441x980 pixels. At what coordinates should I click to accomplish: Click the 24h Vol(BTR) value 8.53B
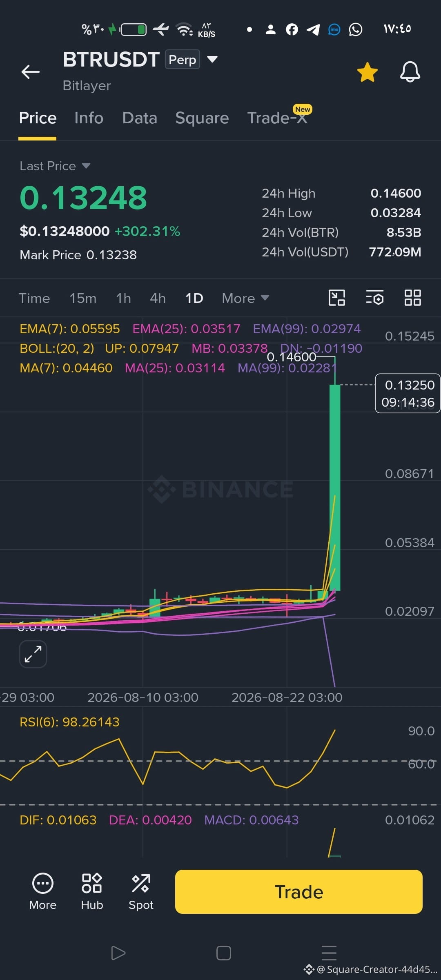pos(404,232)
